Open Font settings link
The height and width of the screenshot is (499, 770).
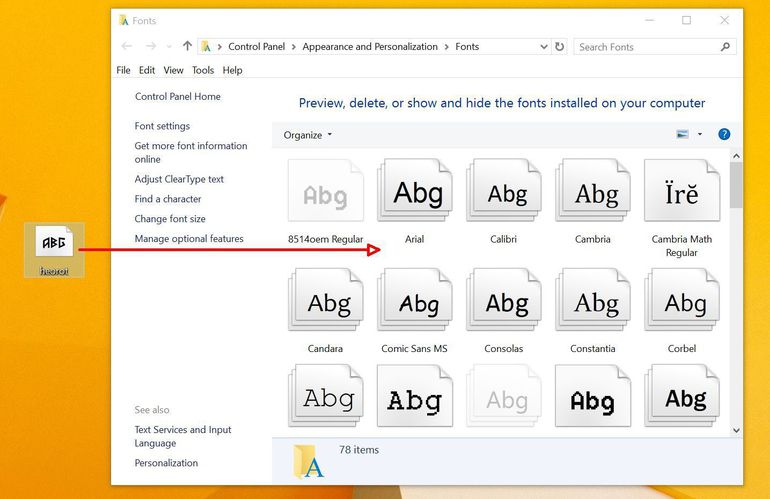162,126
